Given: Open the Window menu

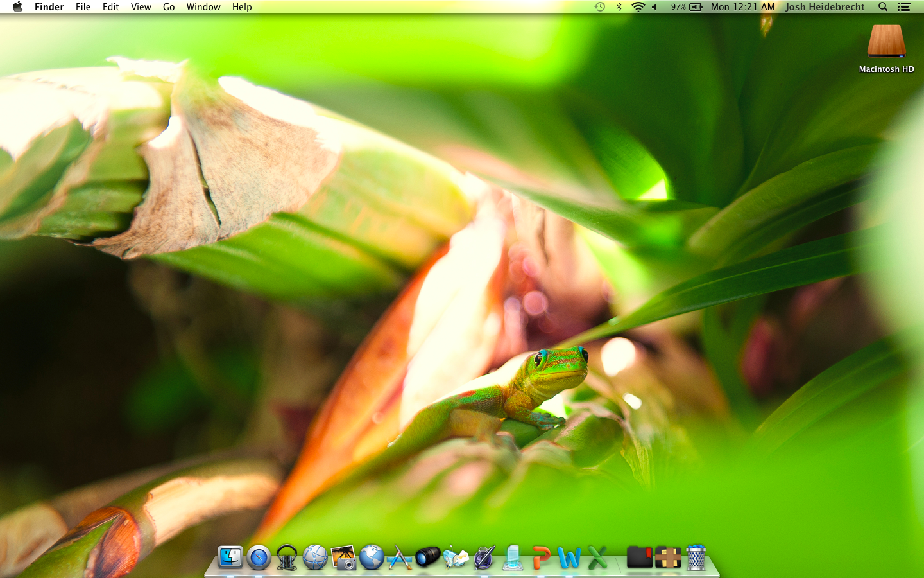Looking at the screenshot, I should (203, 7).
